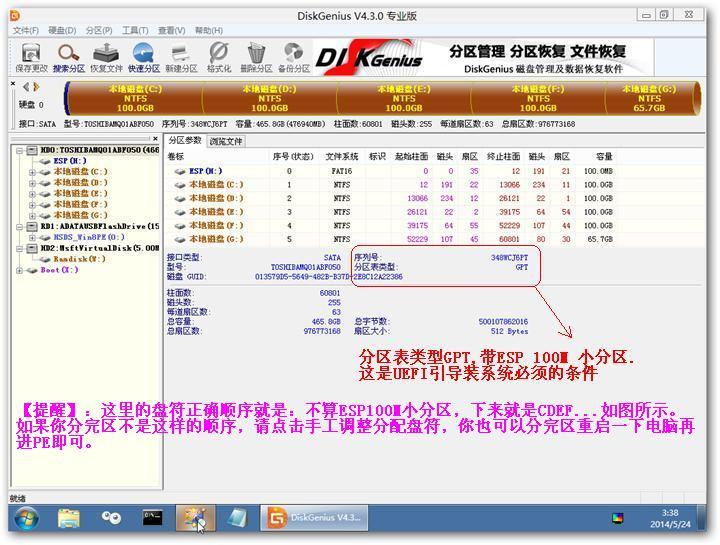Select 本地磁盘(C:) row in partition table

[x=389, y=185]
